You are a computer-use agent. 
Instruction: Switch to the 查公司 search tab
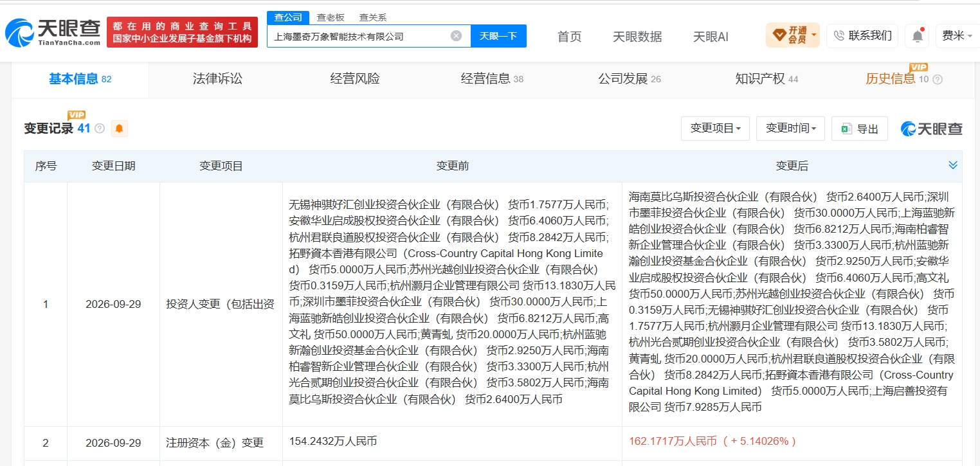[x=288, y=17]
